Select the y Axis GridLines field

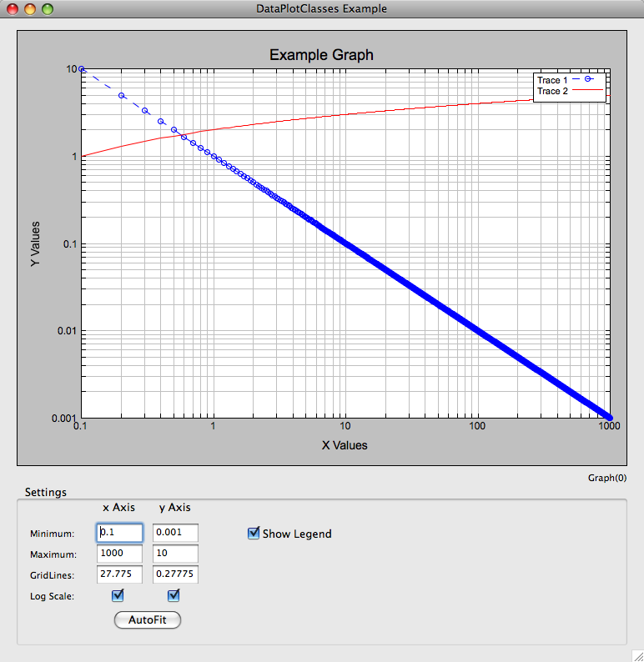175,574
